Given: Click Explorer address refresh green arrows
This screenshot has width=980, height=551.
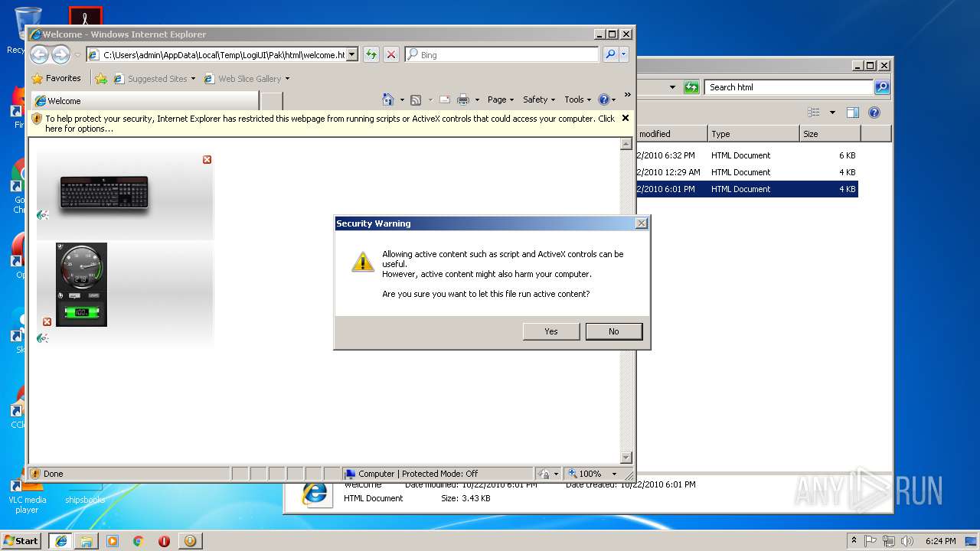Looking at the screenshot, I should 691,87.
